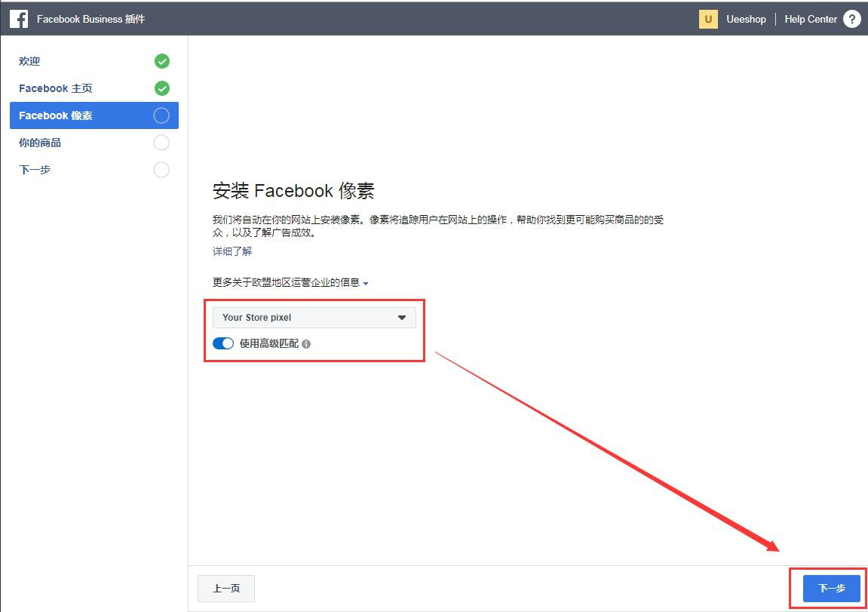This screenshot has width=868, height=612.
Task: Click the Facebook logo icon
Action: pos(19,19)
